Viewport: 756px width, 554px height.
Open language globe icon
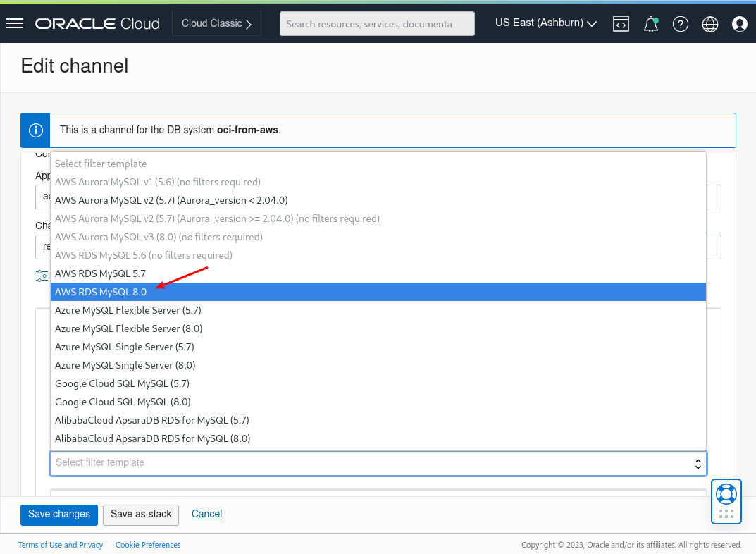pos(709,24)
